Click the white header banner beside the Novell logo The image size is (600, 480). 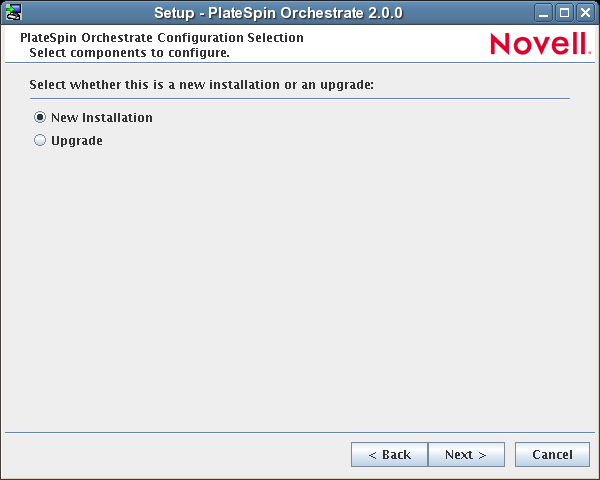tap(394, 44)
